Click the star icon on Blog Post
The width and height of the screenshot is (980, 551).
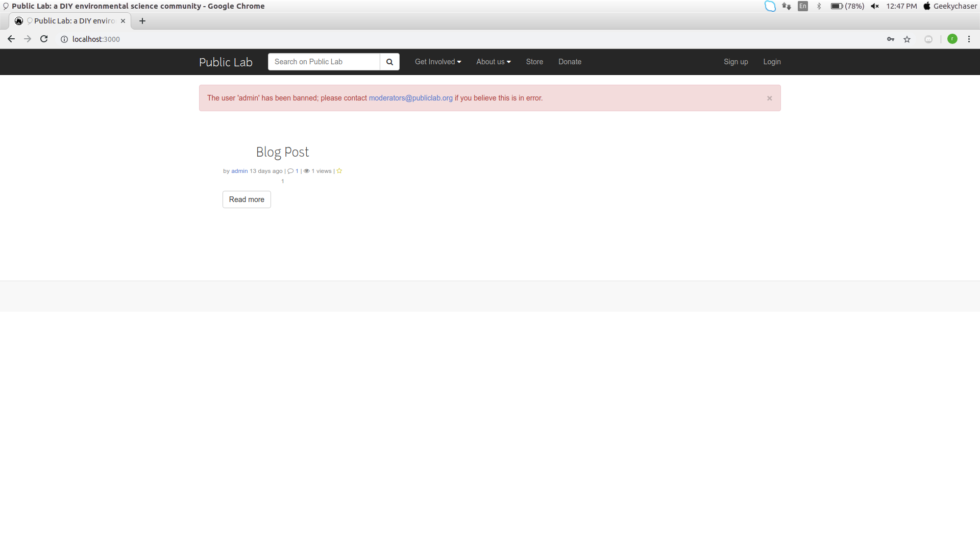(x=339, y=171)
